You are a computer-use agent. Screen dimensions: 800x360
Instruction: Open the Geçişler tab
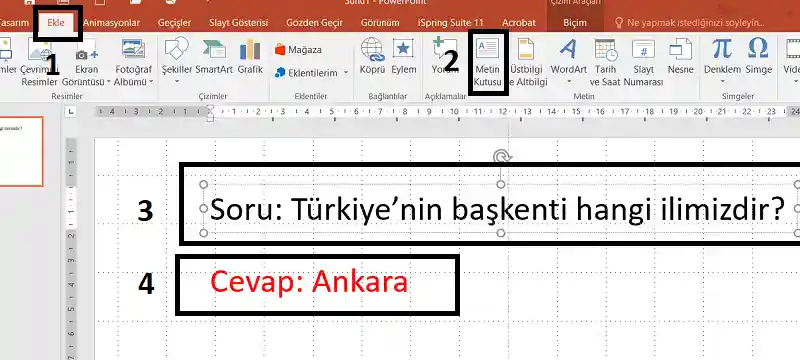pyautogui.click(x=174, y=23)
